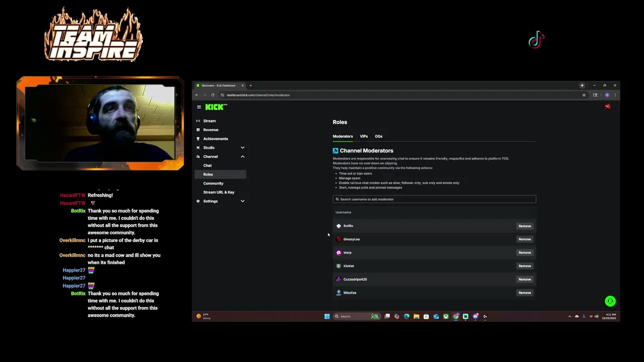The image size is (644, 362).
Task: Expand the Studio section chevron
Action: click(x=243, y=148)
